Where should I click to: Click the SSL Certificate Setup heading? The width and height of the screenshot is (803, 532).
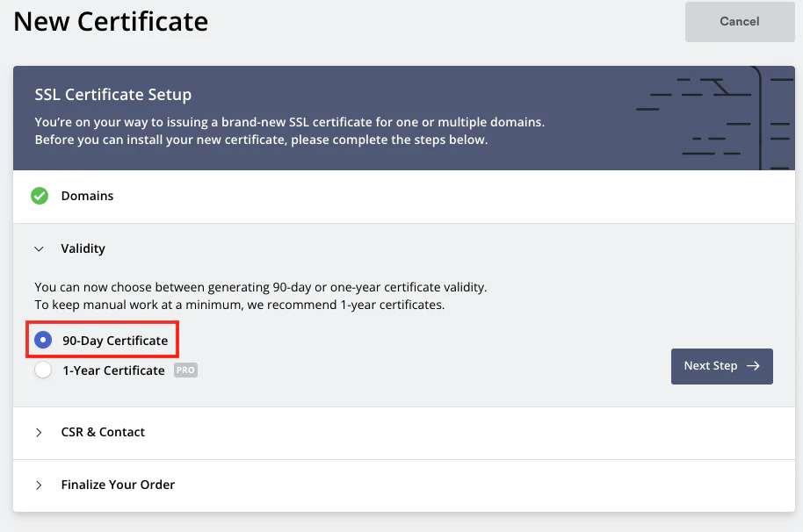[112, 94]
